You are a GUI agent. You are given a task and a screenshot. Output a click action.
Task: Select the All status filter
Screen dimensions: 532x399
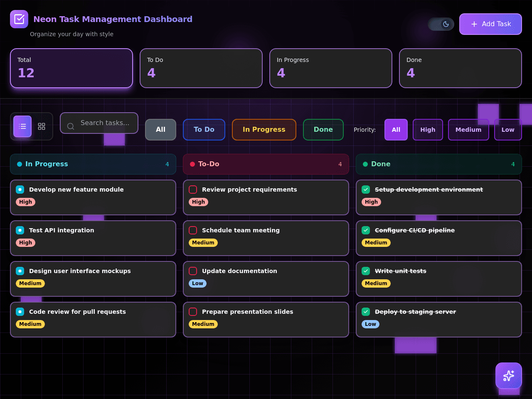161,130
